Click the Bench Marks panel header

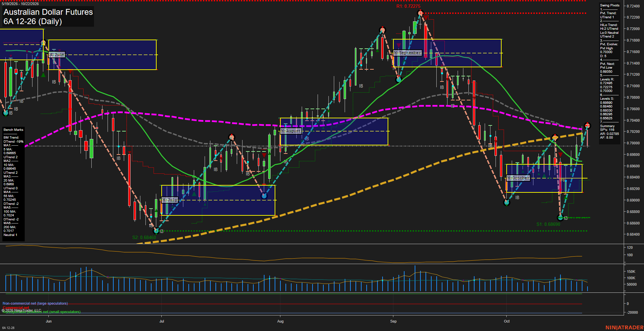click(14, 130)
